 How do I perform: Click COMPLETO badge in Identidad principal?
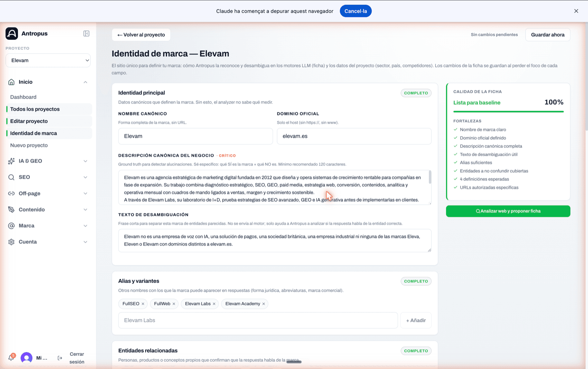(416, 93)
